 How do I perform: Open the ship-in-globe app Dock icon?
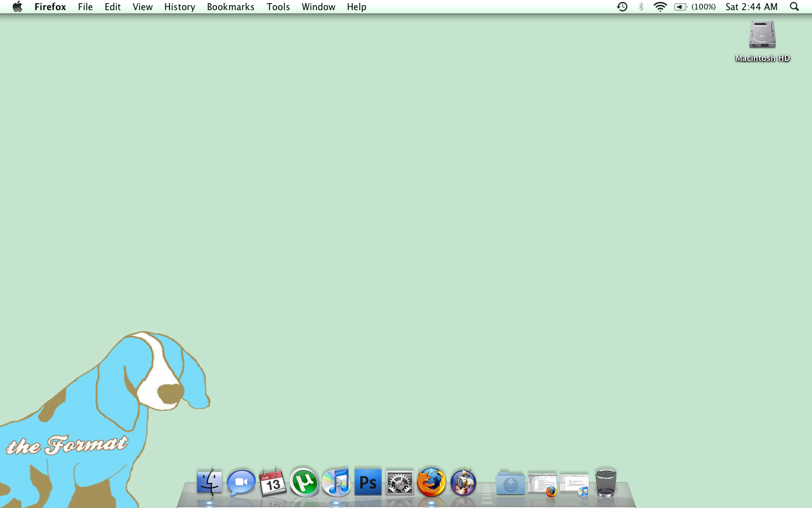tap(463, 483)
